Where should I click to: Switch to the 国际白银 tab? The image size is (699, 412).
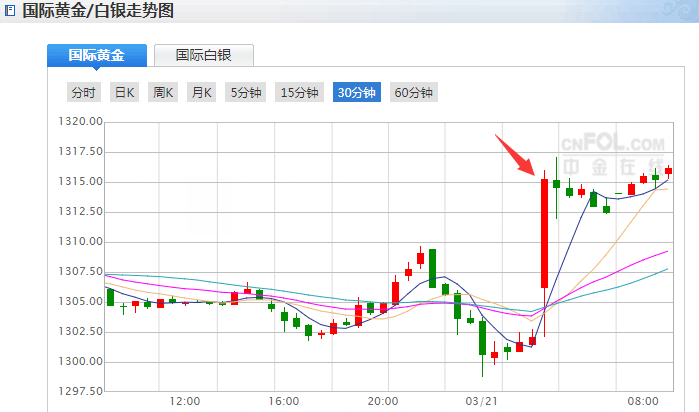click(204, 55)
